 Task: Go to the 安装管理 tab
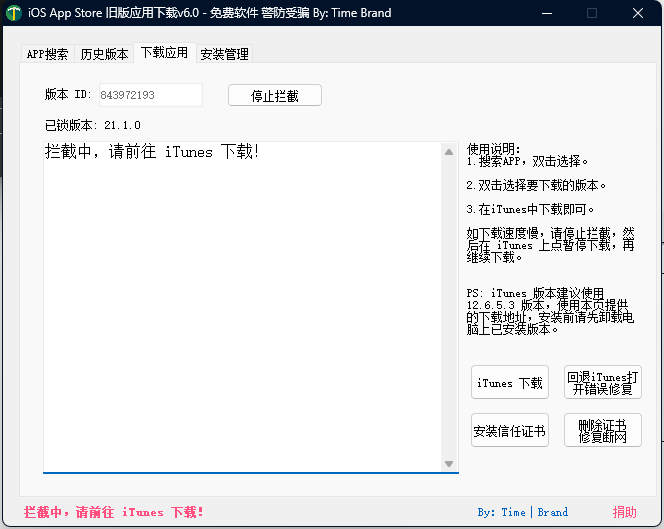[224, 54]
